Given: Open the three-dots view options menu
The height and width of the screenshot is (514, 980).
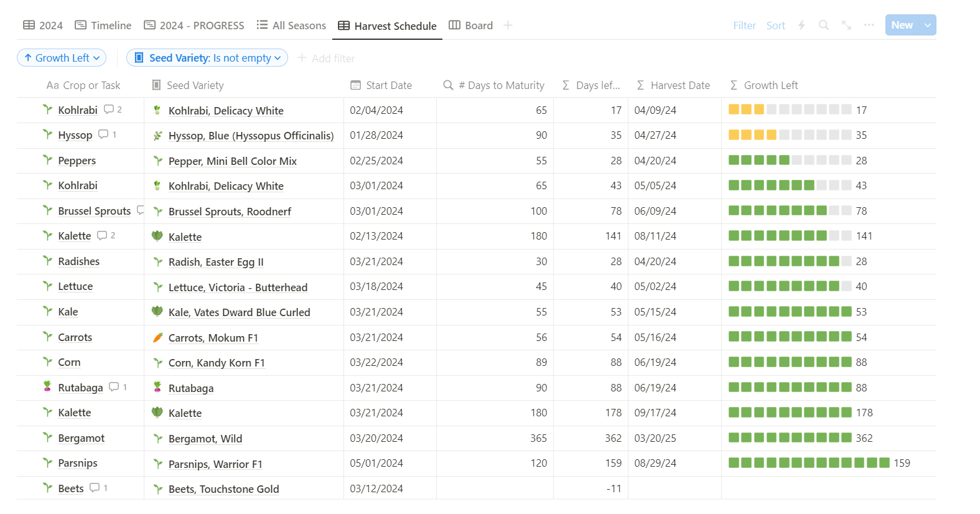Looking at the screenshot, I should click(869, 25).
